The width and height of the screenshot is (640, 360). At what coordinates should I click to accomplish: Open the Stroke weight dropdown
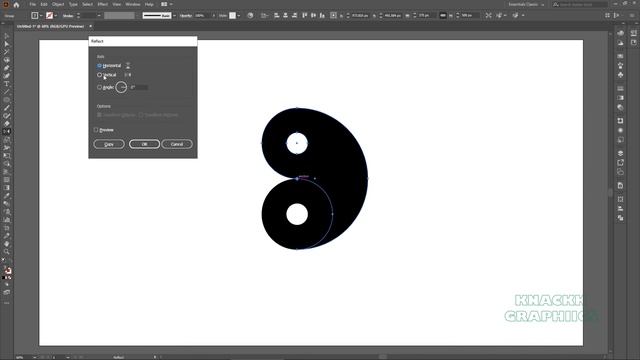click(99, 16)
